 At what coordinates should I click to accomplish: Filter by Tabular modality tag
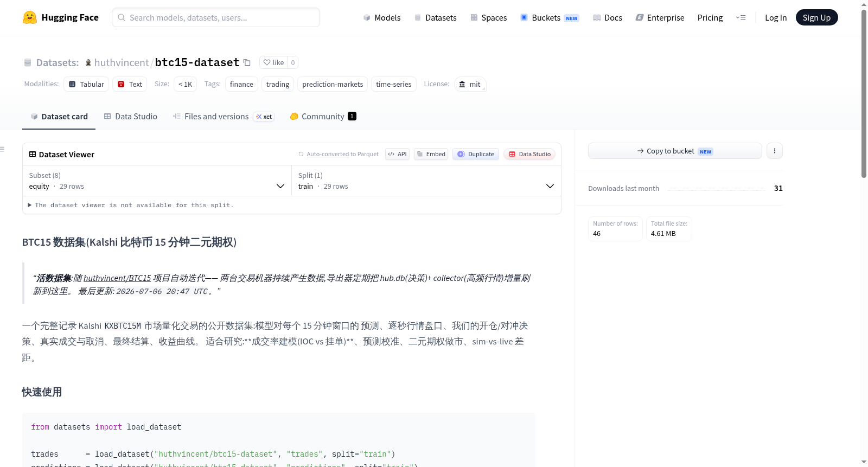86,84
